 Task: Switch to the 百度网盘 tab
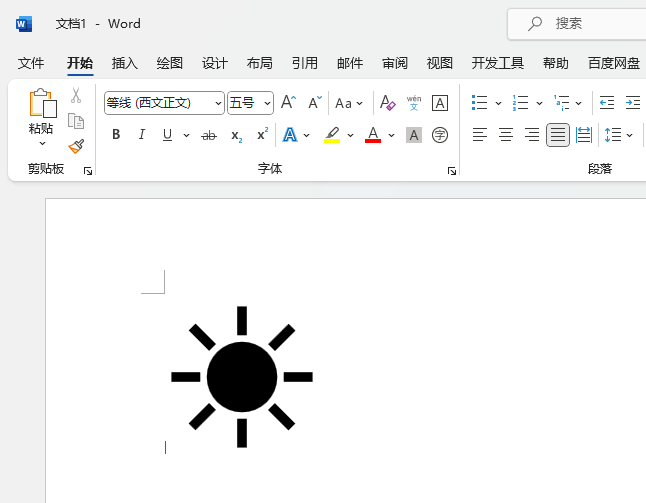[614, 63]
